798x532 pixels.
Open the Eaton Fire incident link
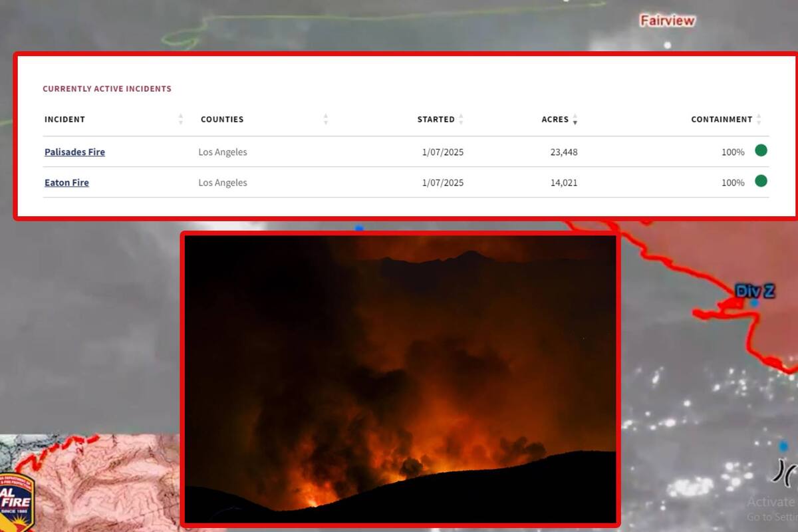click(66, 182)
